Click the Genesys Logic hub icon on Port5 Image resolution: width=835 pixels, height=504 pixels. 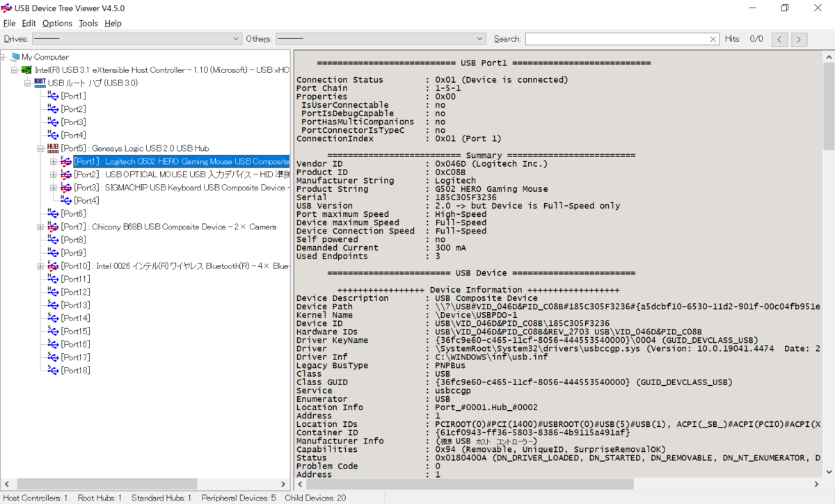[x=53, y=148]
